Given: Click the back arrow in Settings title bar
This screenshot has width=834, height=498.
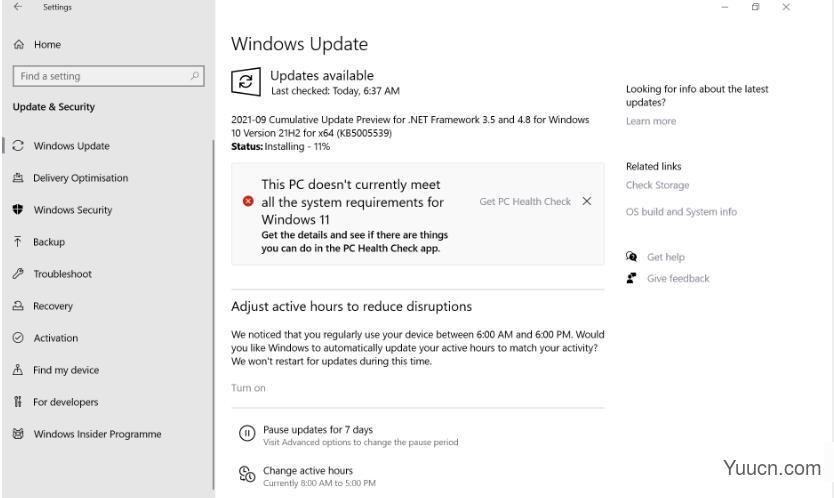Looking at the screenshot, I should [18, 7].
